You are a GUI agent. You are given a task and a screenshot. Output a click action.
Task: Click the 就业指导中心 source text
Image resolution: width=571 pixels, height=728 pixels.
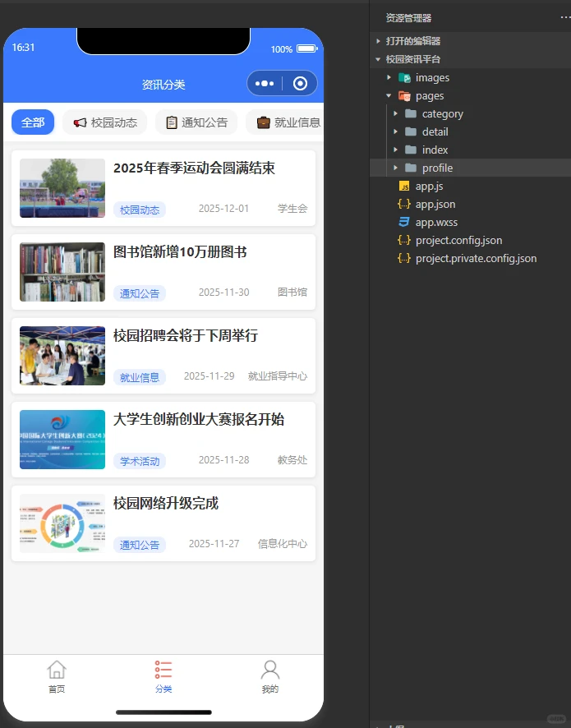pyautogui.click(x=278, y=376)
